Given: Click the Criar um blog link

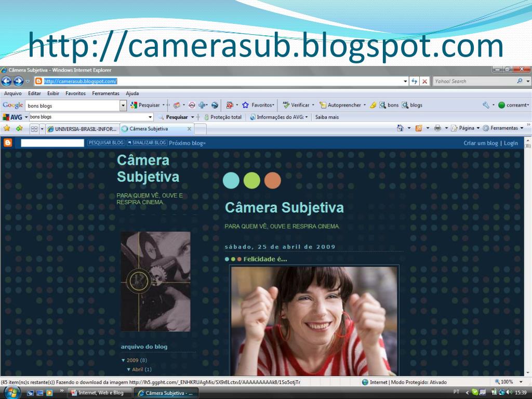Looking at the screenshot, I should click(x=481, y=143).
